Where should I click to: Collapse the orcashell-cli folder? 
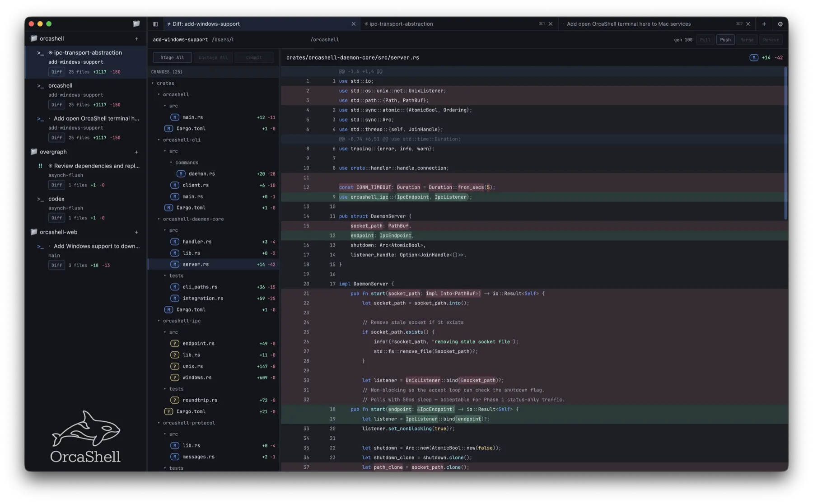coord(159,140)
